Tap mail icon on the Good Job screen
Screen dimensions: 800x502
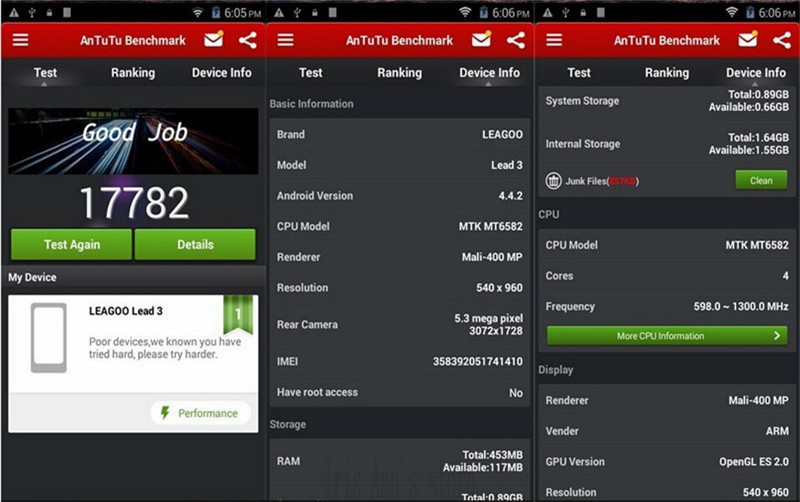click(213, 41)
